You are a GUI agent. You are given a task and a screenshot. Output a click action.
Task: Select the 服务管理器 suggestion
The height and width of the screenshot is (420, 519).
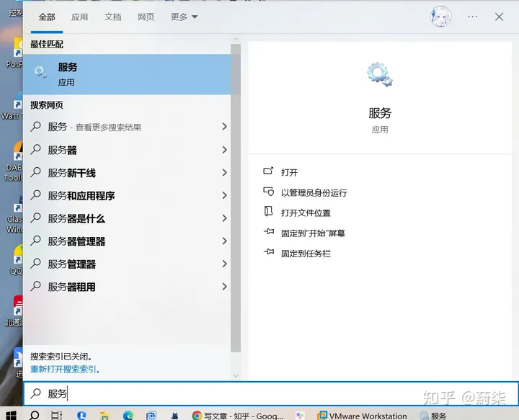point(127,264)
